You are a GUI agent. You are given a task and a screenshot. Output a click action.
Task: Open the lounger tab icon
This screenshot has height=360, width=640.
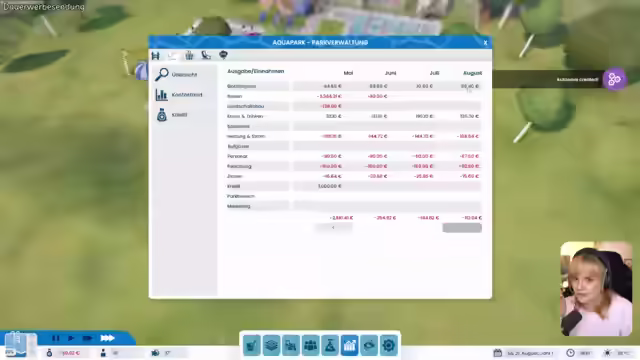coord(206,56)
